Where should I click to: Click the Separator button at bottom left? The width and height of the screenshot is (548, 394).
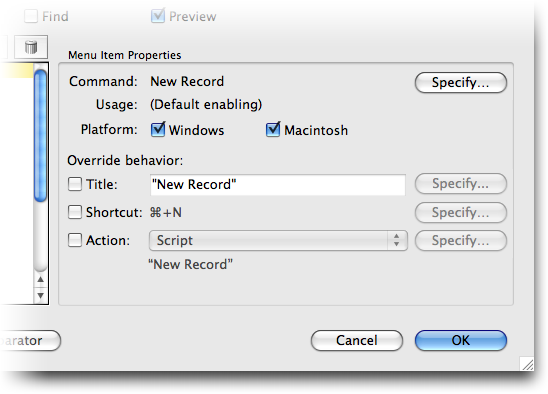point(30,341)
